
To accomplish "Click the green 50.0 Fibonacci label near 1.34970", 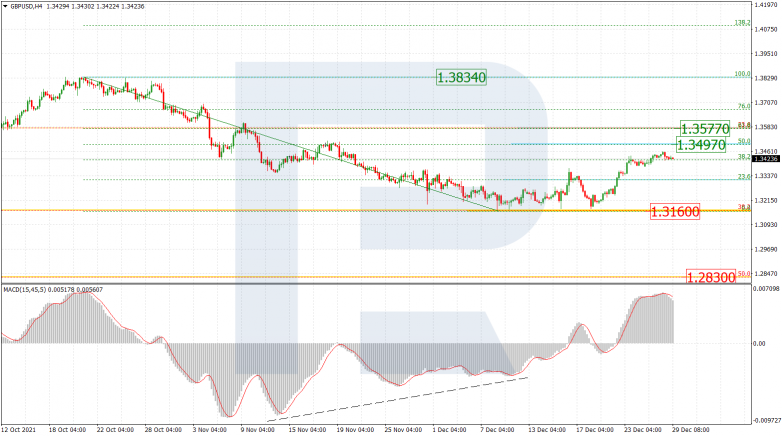I will tap(744, 141).
